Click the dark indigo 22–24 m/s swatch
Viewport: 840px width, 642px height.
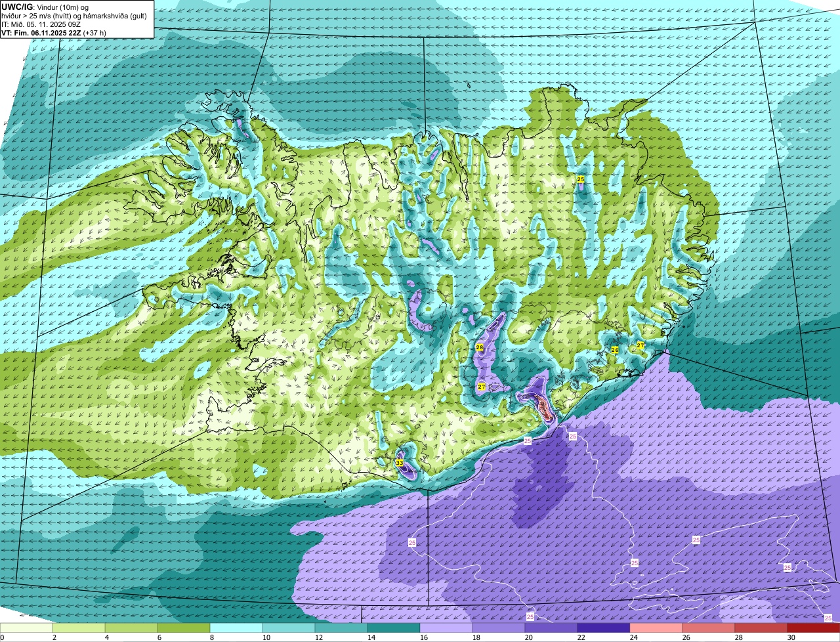pos(604,628)
